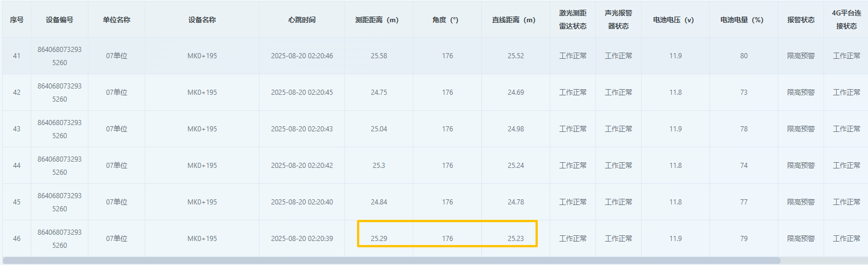Click the battery level cell showing 77
868x265 pixels.
tap(744, 202)
